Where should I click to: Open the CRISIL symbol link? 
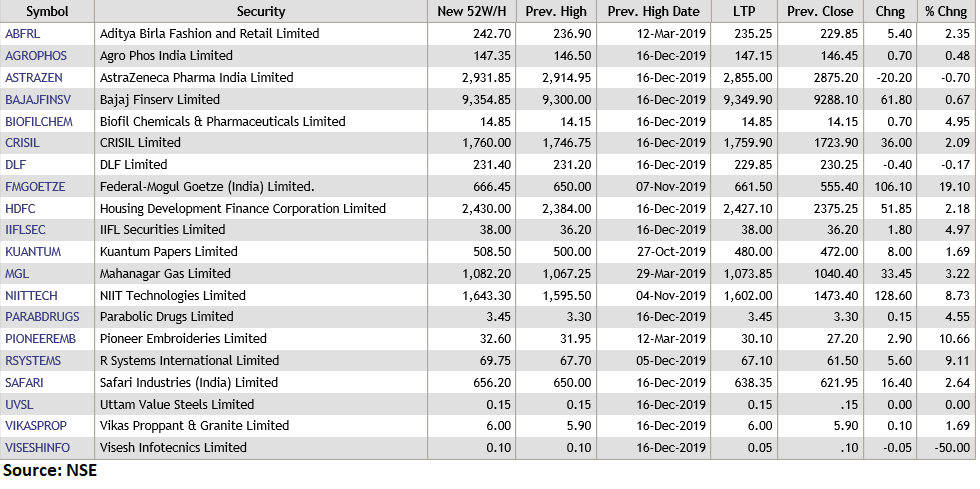point(23,143)
